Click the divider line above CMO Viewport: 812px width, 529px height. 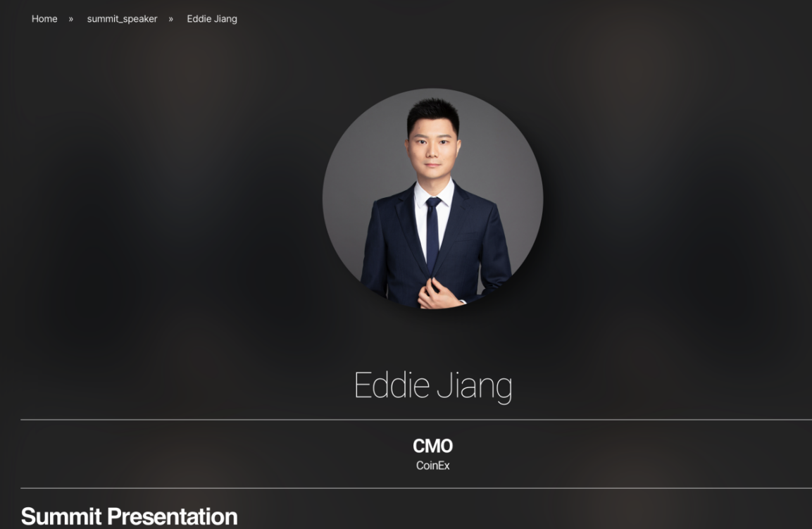click(x=416, y=420)
